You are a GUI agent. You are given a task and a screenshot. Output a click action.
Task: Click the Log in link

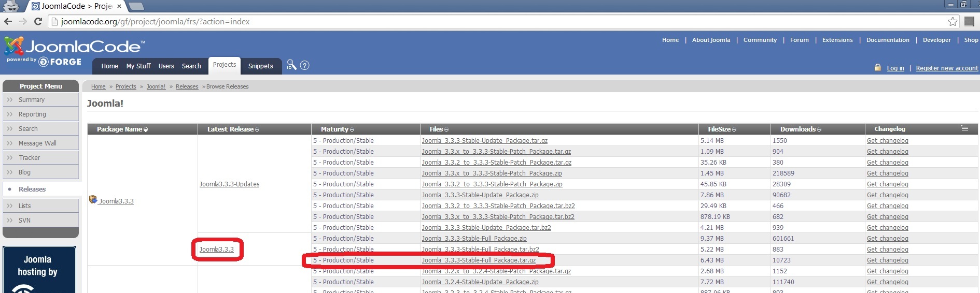(895, 68)
